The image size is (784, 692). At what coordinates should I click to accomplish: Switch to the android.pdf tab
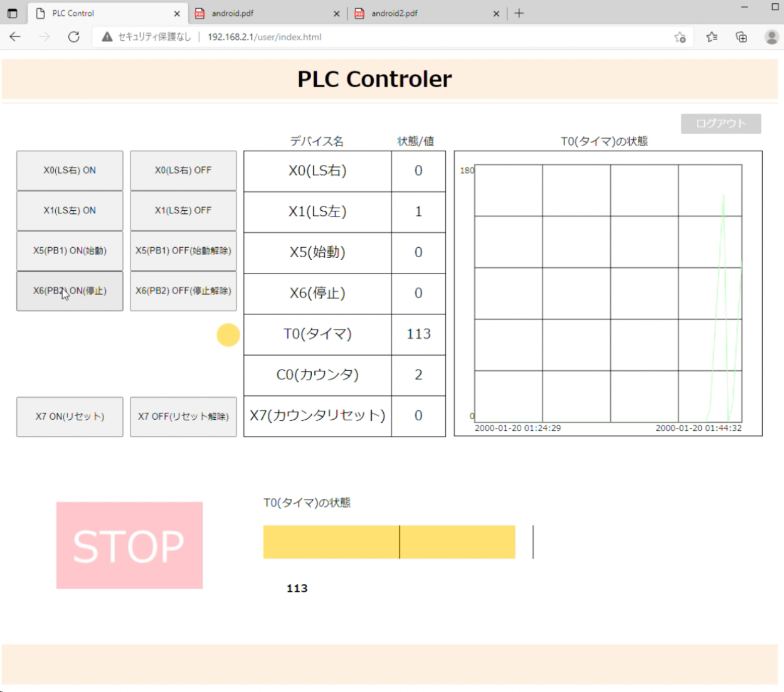(x=263, y=13)
